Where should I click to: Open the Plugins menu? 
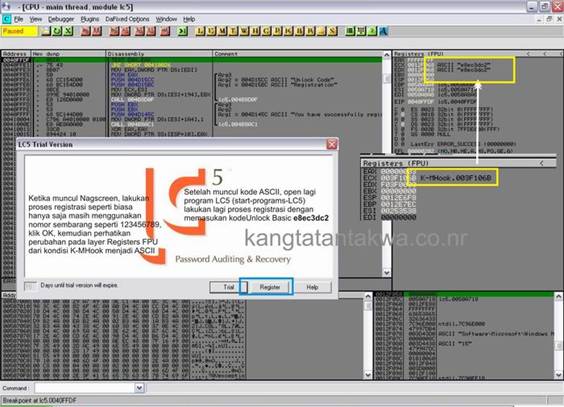(90, 19)
